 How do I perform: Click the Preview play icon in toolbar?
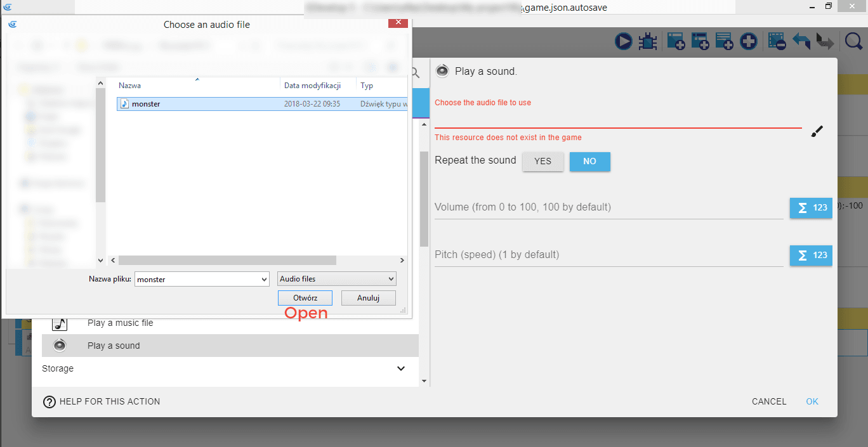tap(623, 42)
